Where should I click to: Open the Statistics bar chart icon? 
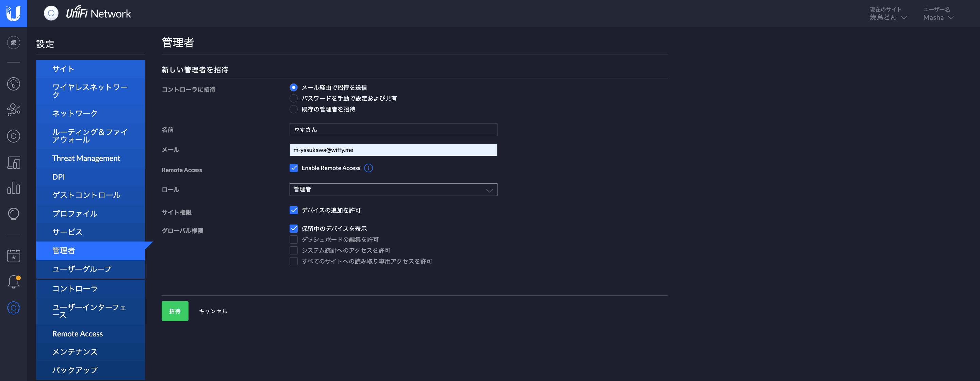click(14, 188)
